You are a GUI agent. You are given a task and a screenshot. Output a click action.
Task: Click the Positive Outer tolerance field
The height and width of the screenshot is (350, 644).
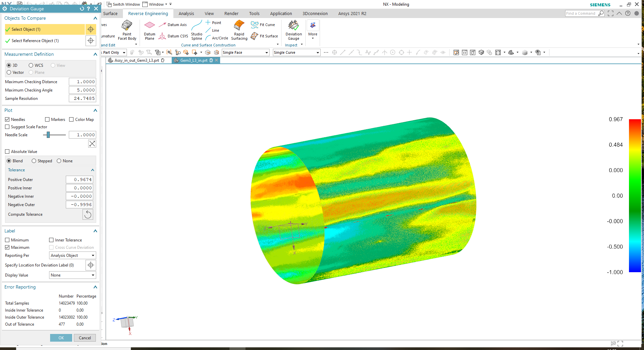click(x=79, y=180)
